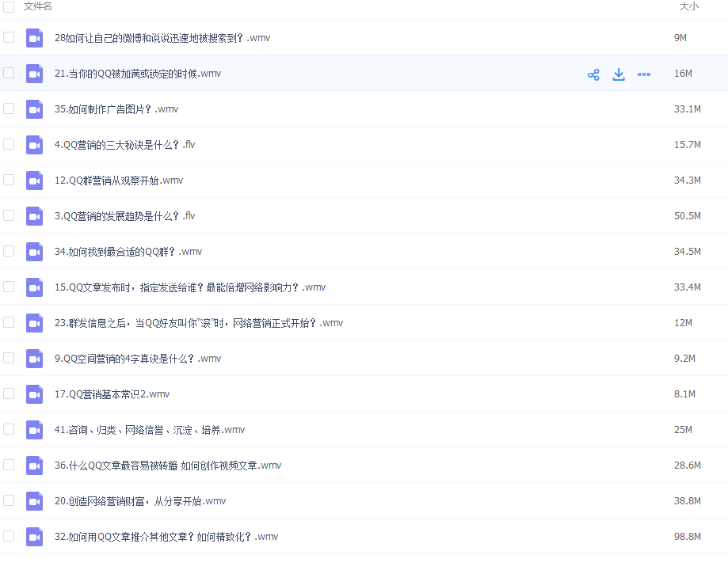Image resolution: width=728 pixels, height=574 pixels.
Task: Click the 33.1M size value
Action: coord(687,109)
